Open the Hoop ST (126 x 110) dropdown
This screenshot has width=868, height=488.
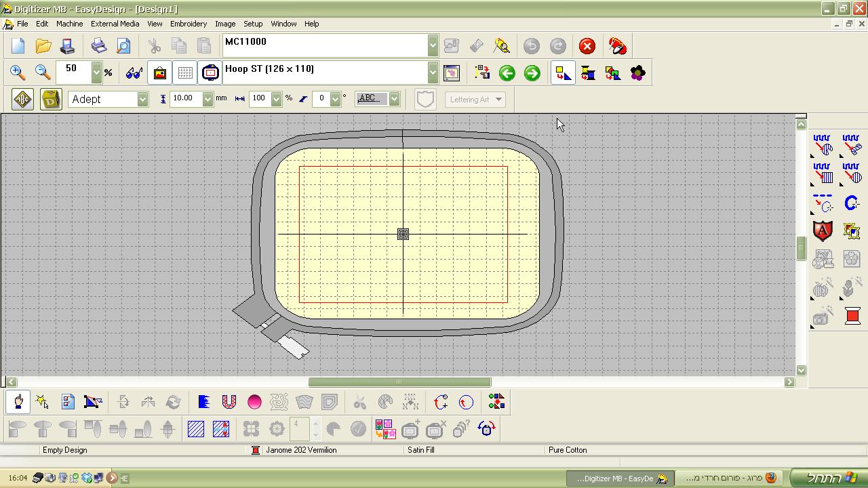433,73
